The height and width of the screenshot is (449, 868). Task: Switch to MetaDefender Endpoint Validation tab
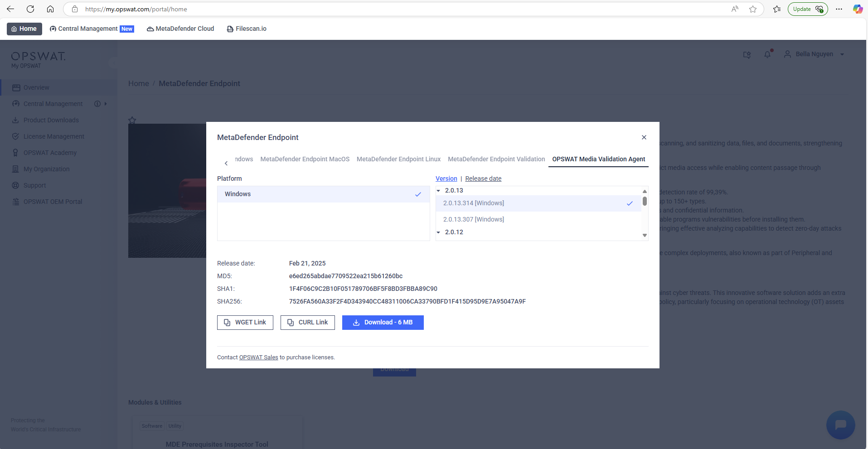tap(496, 159)
